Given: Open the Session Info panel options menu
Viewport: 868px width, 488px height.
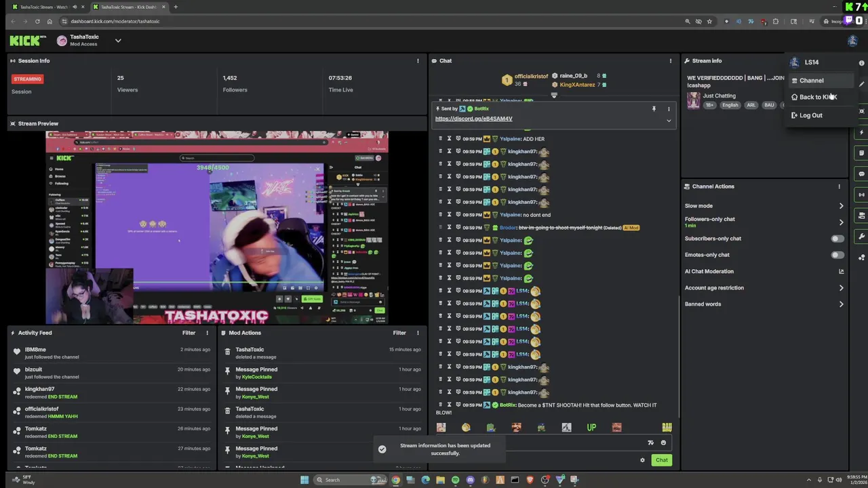Looking at the screenshot, I should point(418,61).
